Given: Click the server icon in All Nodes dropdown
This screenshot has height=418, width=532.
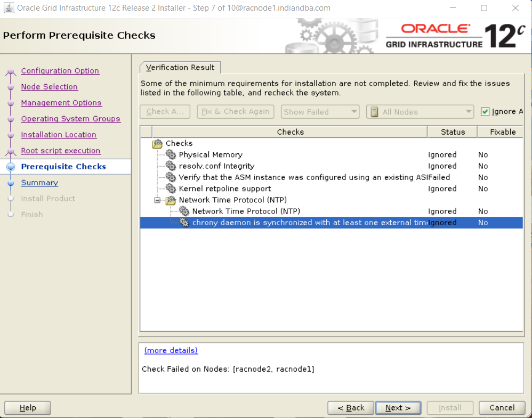Looking at the screenshot, I should point(374,112).
